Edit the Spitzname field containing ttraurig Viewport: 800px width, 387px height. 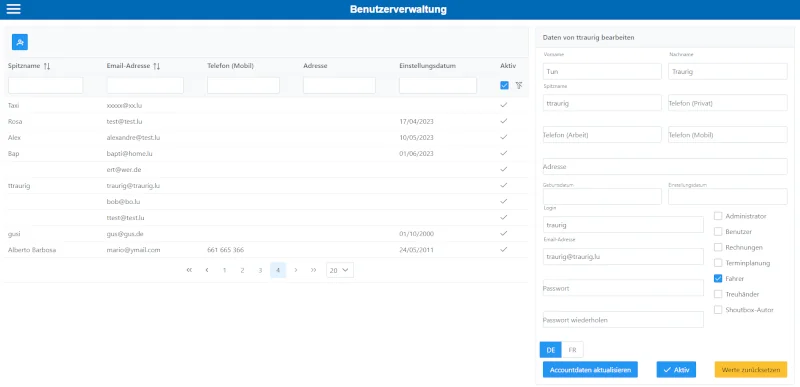tap(602, 103)
